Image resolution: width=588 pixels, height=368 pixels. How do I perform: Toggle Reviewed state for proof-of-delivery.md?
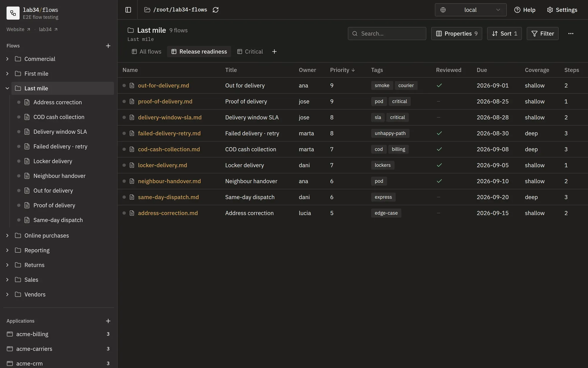tap(438, 101)
